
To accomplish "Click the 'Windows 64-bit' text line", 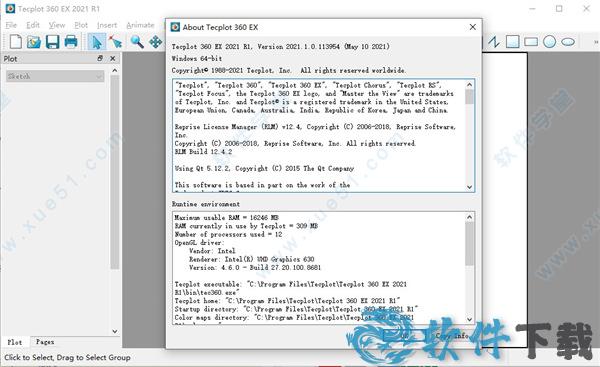I will point(197,58).
